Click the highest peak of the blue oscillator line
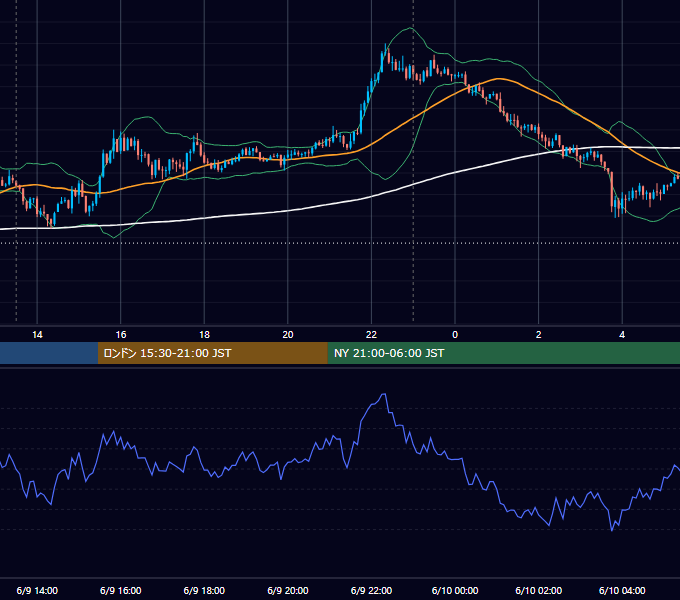 point(384,394)
